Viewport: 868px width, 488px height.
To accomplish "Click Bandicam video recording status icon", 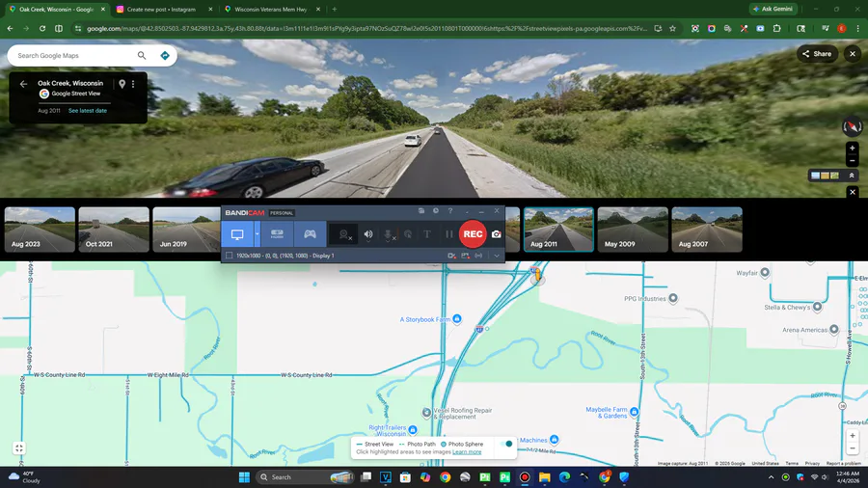I will 451,256.
